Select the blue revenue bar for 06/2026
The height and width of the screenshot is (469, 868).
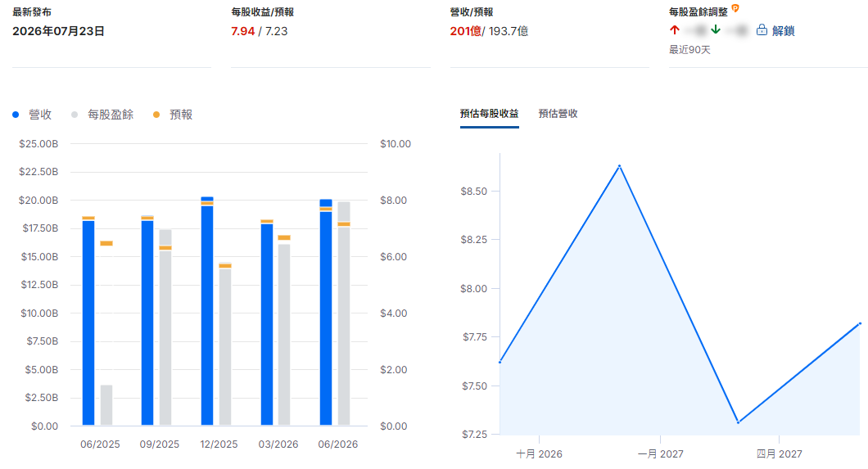click(x=326, y=313)
